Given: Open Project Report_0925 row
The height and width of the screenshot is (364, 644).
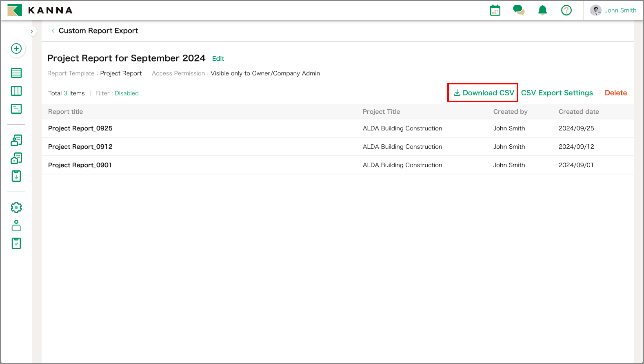Looking at the screenshot, I should (x=80, y=128).
